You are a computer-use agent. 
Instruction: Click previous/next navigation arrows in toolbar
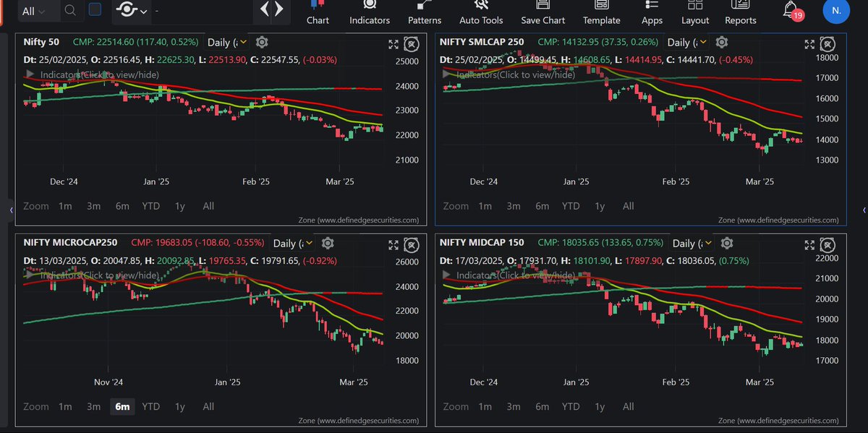coord(272,10)
